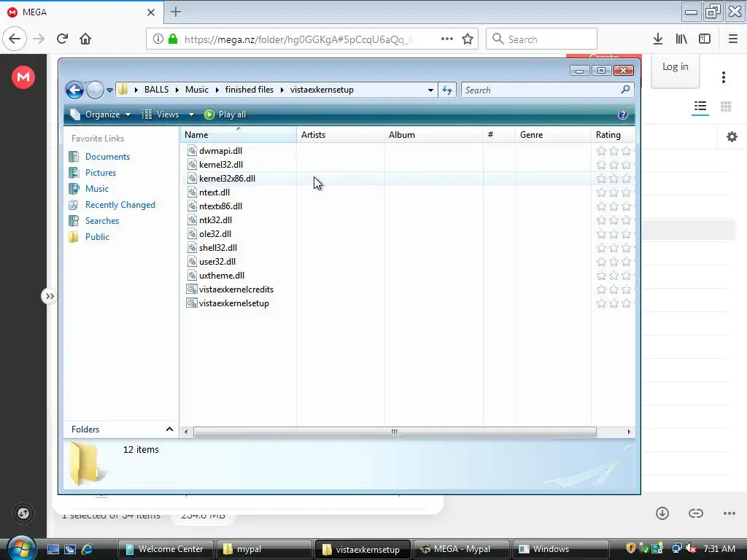Open MEGA settings gear icon
The width and height of the screenshot is (747, 560).
[732, 137]
